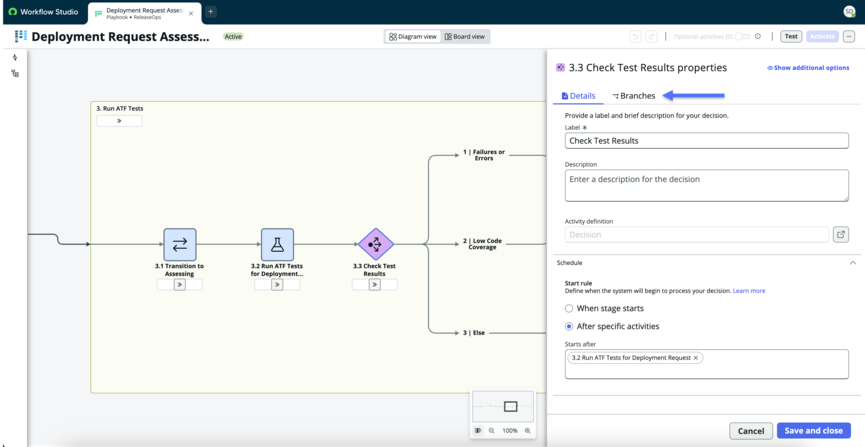
Task: Switch to Board view
Action: [x=465, y=36]
